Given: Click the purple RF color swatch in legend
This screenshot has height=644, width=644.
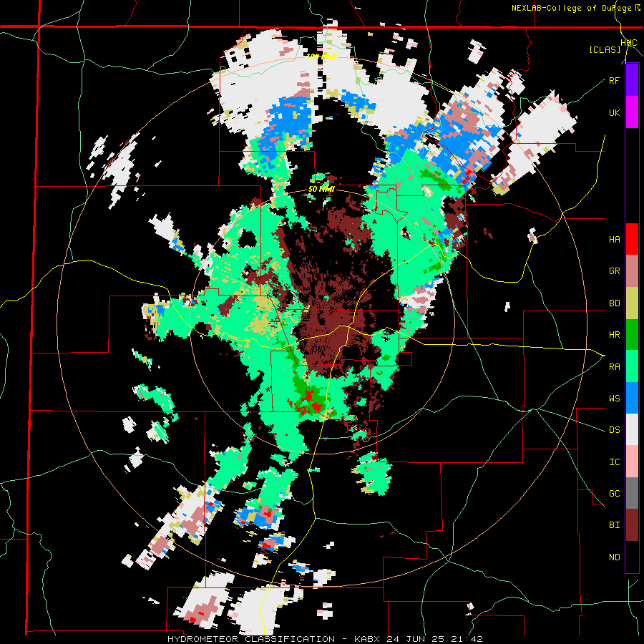Looking at the screenshot, I should 632,80.
